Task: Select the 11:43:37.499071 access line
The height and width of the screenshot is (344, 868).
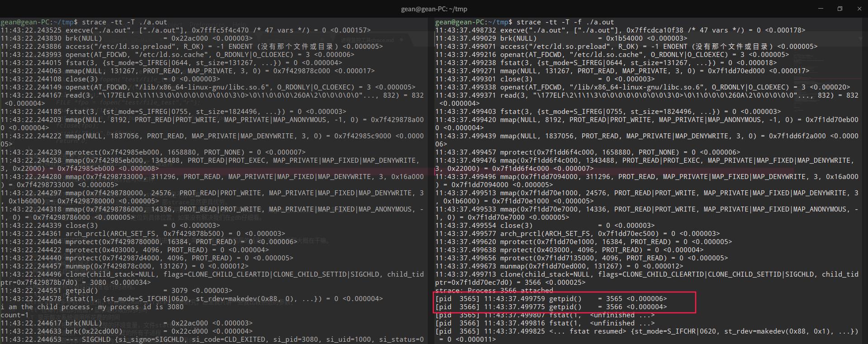Action: (626, 46)
